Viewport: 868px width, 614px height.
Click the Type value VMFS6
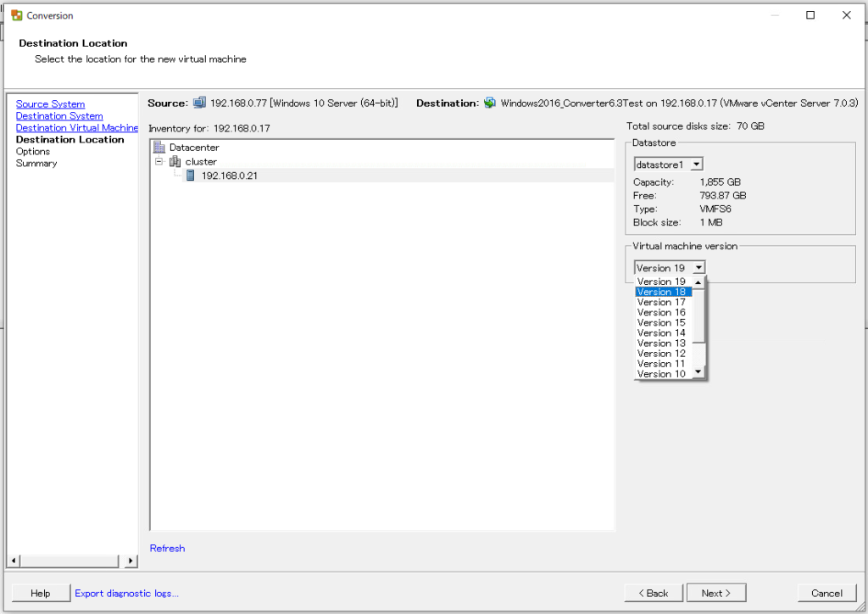[x=715, y=209]
